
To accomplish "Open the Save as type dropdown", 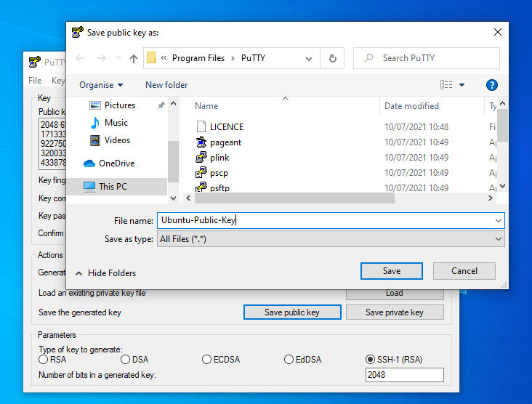I will pyautogui.click(x=331, y=239).
